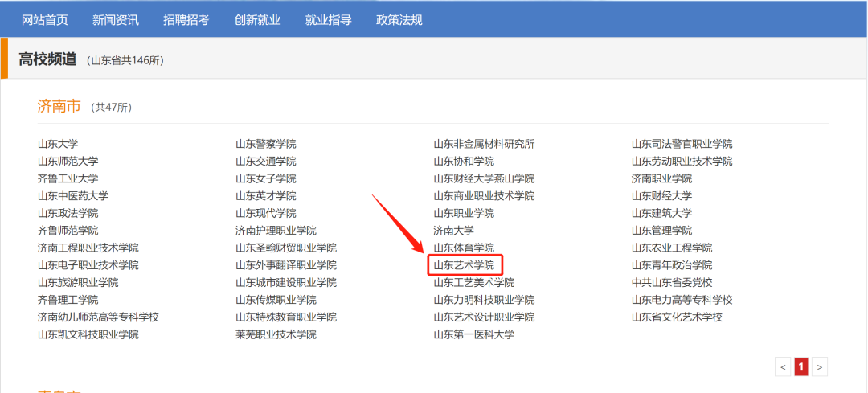868x393 pixels.
Task: Visit 济南职业学院 page
Action: pos(662,178)
